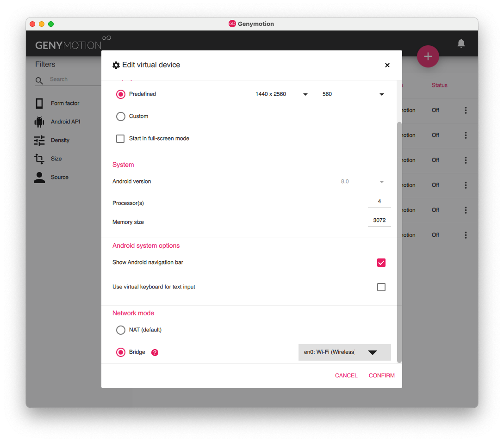This screenshot has height=442, width=504.
Task: Click the Bridge help question mark icon
Action: point(155,352)
